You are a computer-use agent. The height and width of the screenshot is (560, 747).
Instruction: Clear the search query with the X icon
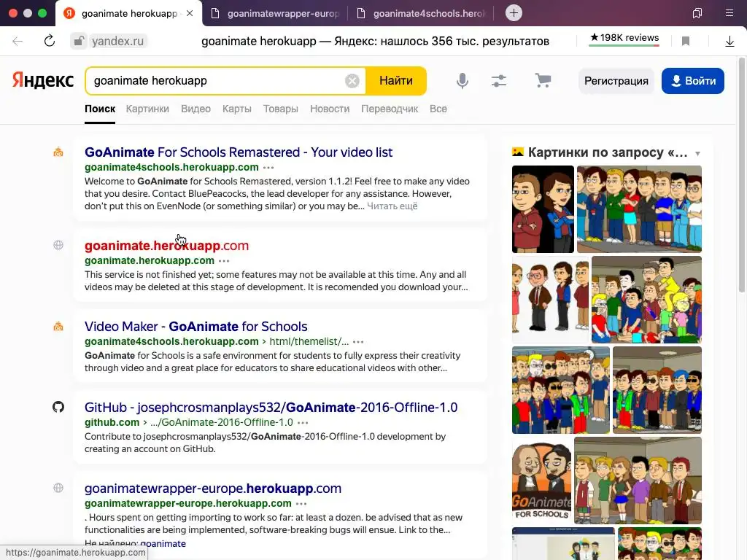click(x=352, y=81)
